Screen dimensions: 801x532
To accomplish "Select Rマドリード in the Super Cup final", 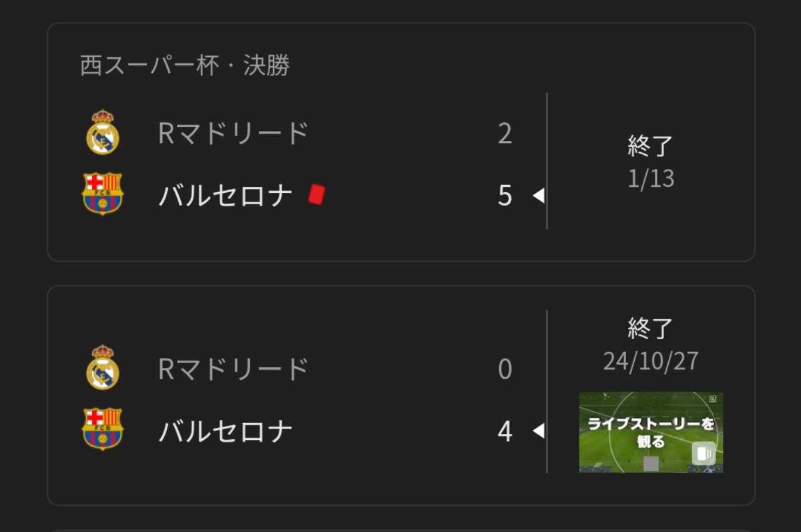I will 234,134.
